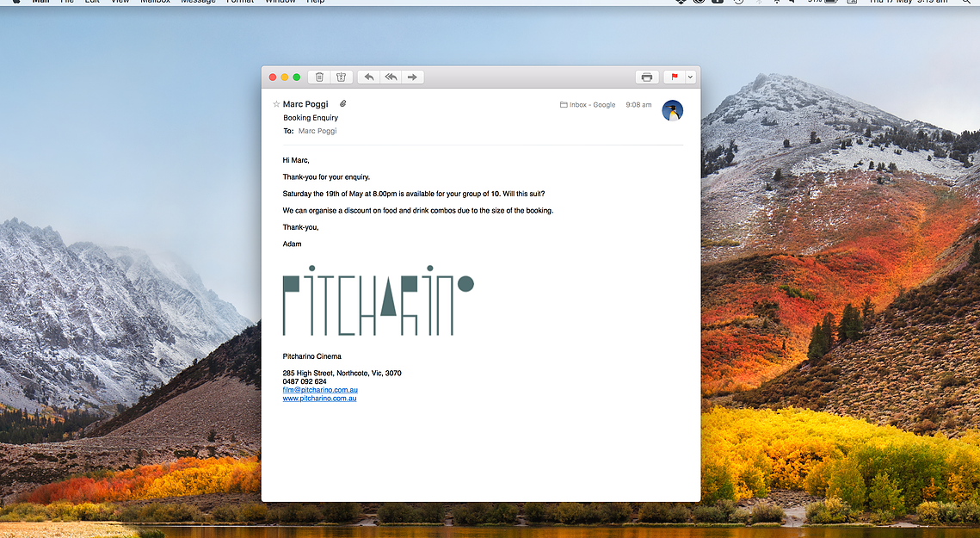Reply to the Booking Enquiry email

click(369, 77)
